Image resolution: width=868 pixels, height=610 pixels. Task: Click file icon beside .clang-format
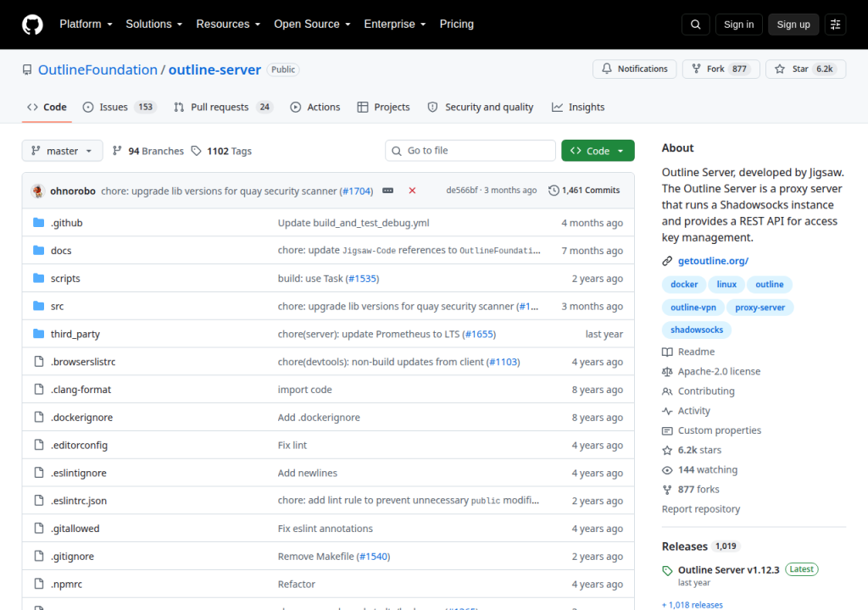pyautogui.click(x=39, y=389)
